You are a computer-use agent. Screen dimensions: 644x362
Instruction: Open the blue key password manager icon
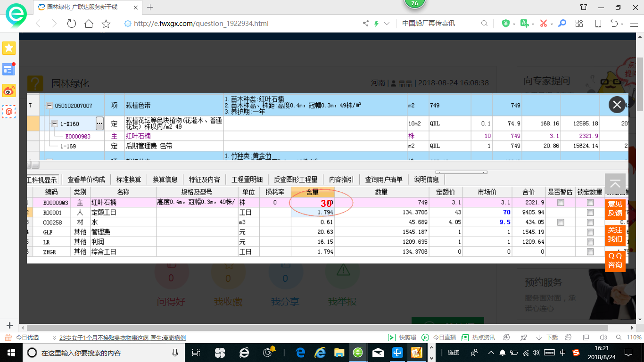pos(562,23)
